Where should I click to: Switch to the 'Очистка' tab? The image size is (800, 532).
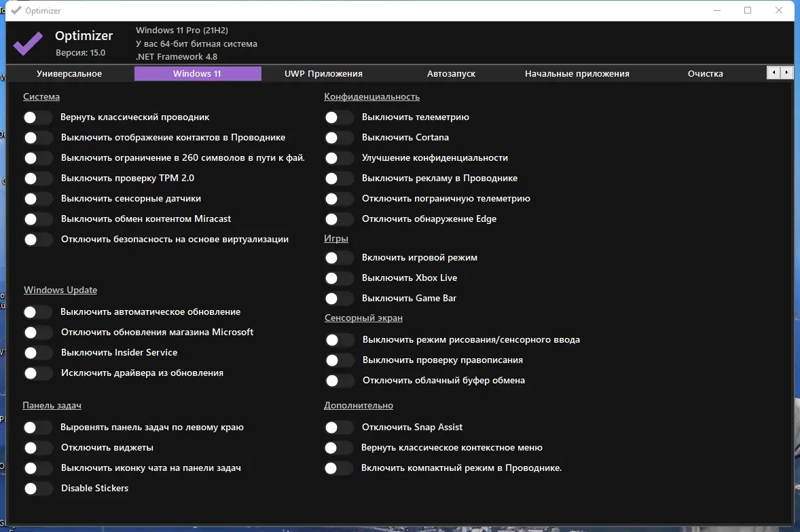tap(705, 73)
